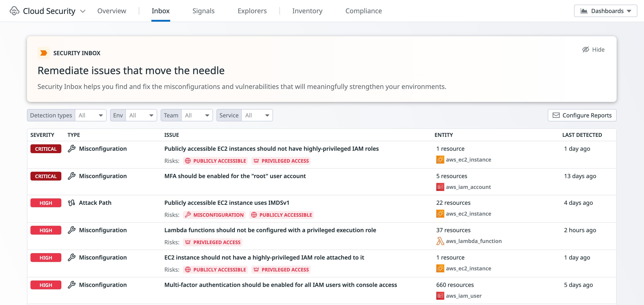Expand the Team filter dropdown
The height and width of the screenshot is (305, 644).
197,115
